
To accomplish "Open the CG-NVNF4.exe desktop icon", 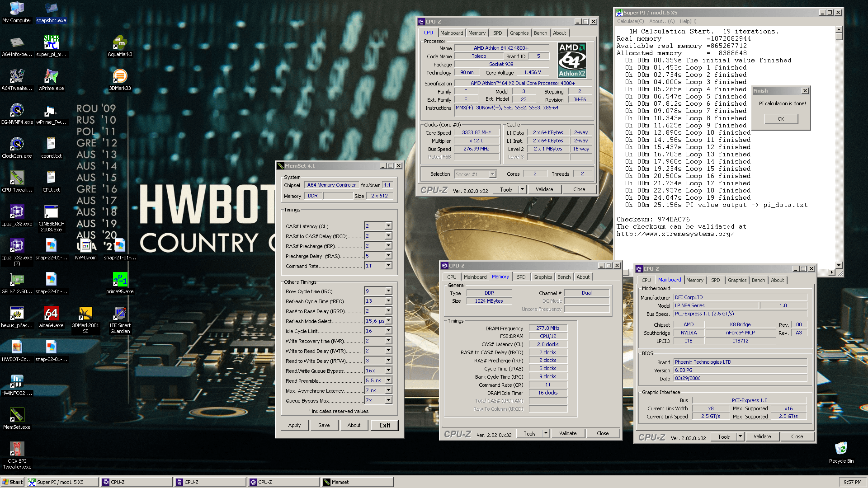I will 17,114.
